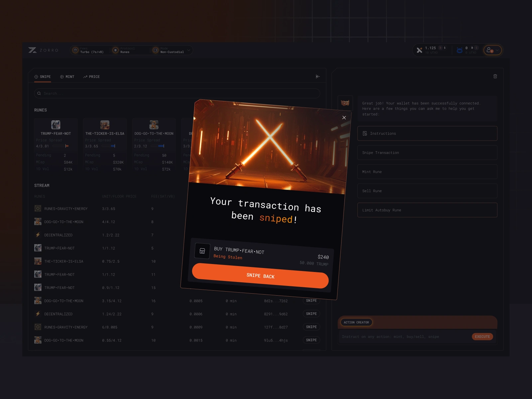The height and width of the screenshot is (399, 532).
Task: Click the DOG•GO•TO•THE•MOON icon at price 4/4.12
Action: click(x=38, y=222)
